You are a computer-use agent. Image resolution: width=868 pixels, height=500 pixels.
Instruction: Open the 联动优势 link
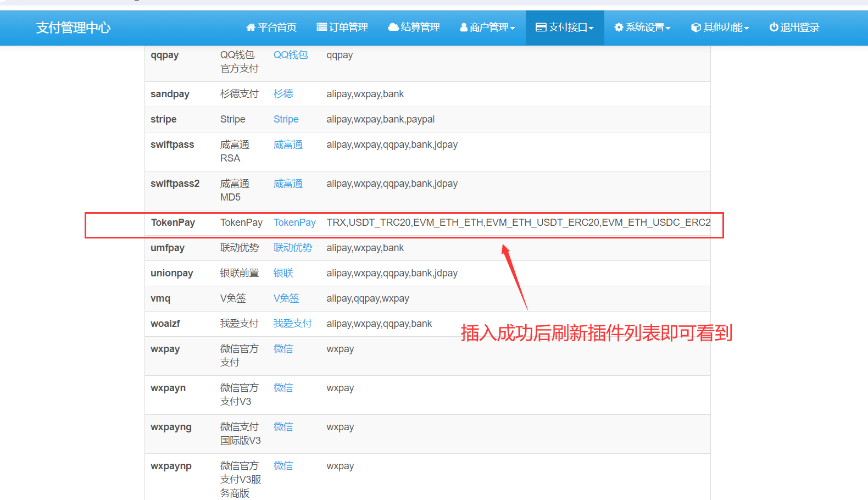point(293,248)
